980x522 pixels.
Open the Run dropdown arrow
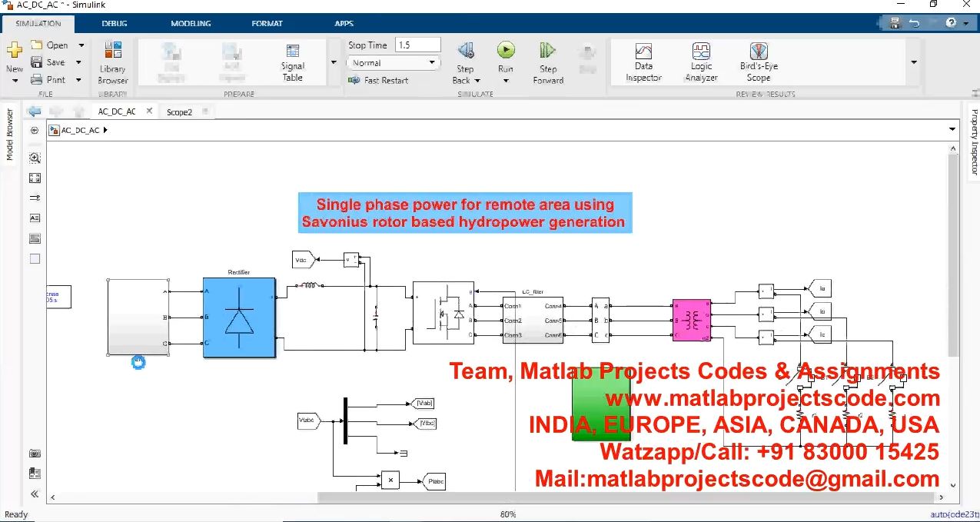(506, 81)
